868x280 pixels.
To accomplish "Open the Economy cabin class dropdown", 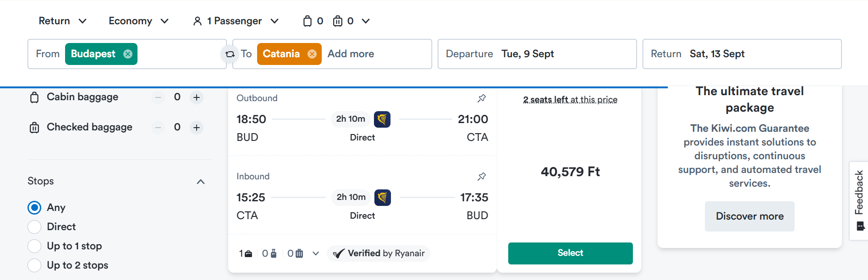I will 139,21.
